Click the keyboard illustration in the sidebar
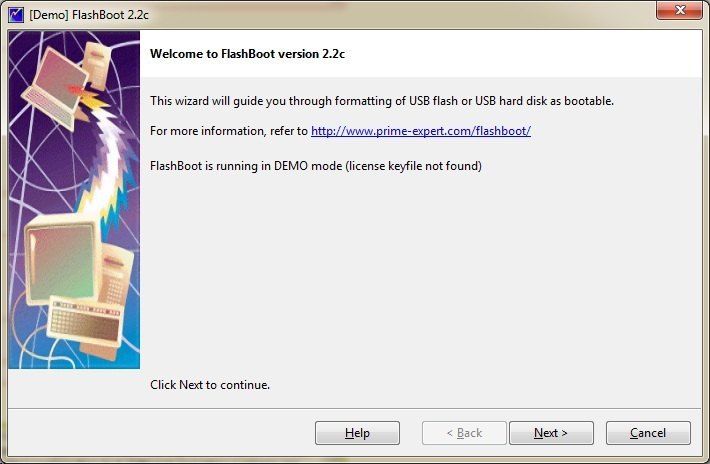 click(85, 320)
